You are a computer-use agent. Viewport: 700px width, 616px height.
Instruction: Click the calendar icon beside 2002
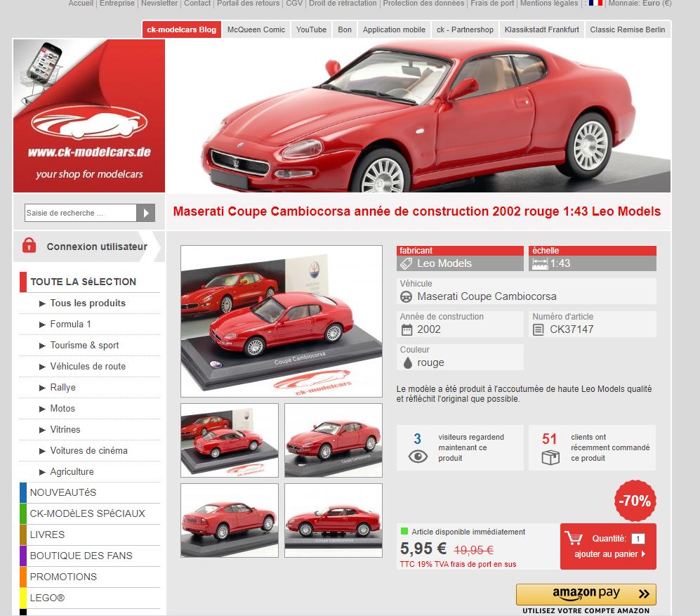point(407,329)
